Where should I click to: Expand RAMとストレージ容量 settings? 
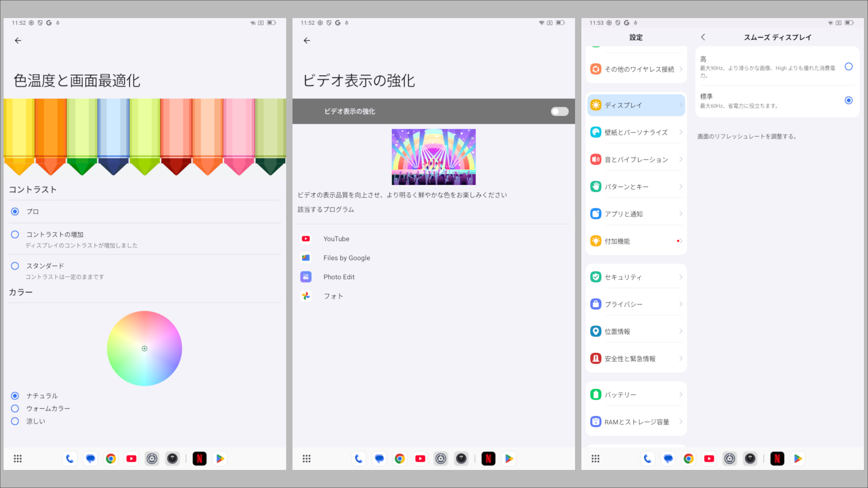pos(635,421)
